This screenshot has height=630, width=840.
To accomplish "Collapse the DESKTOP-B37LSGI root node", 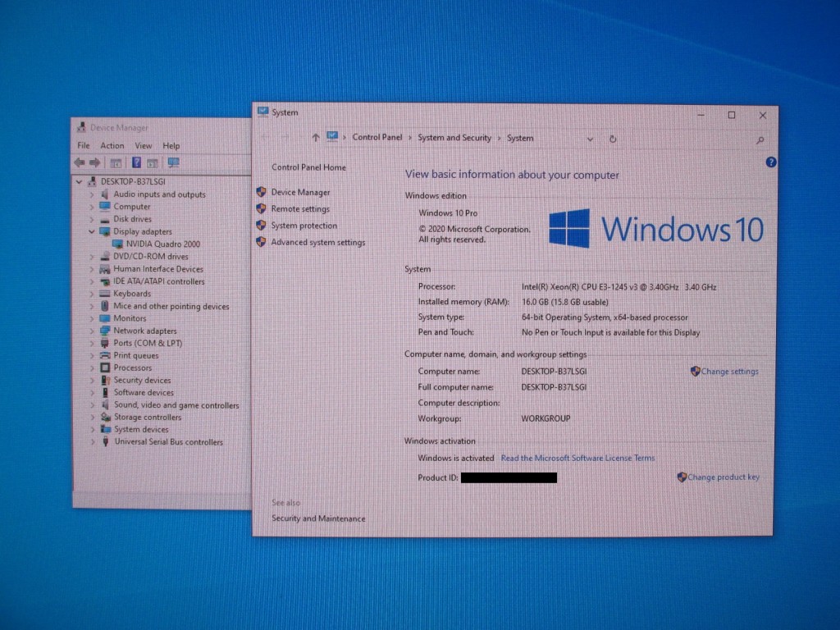I will click(x=80, y=181).
